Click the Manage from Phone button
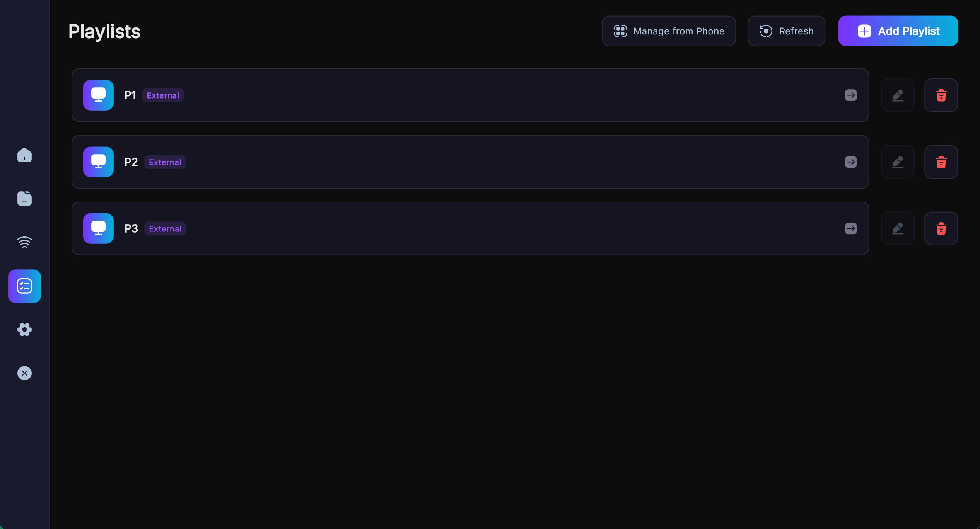Image resolution: width=980 pixels, height=529 pixels. pyautogui.click(x=669, y=31)
